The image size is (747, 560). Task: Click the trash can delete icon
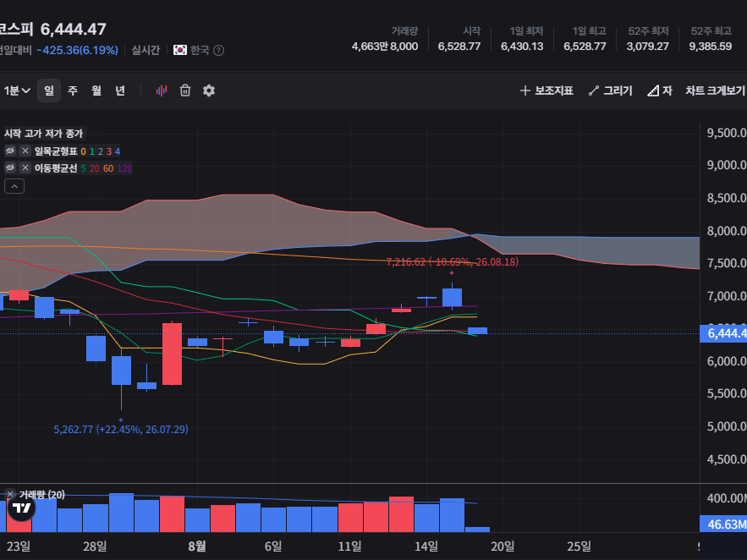coord(185,91)
